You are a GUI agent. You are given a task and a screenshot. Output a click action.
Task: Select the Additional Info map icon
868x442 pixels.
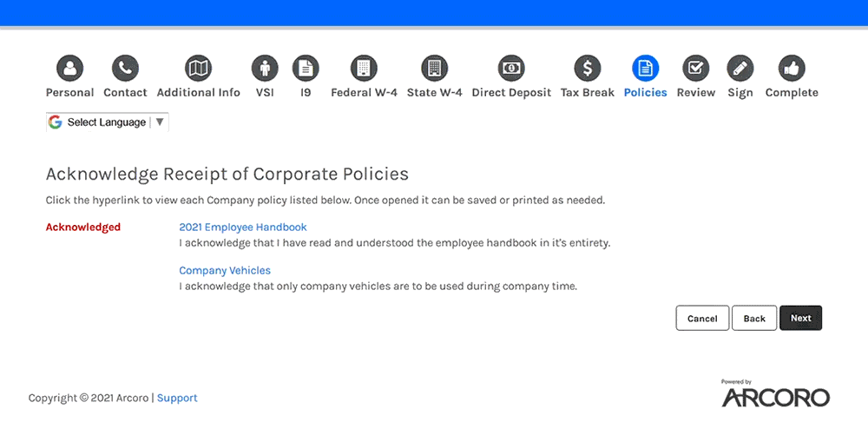coord(198,68)
